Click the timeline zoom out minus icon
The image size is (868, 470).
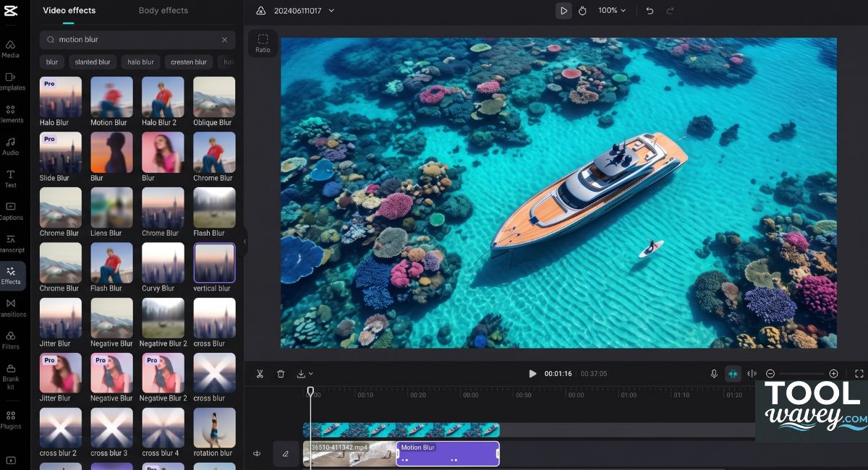(770, 374)
